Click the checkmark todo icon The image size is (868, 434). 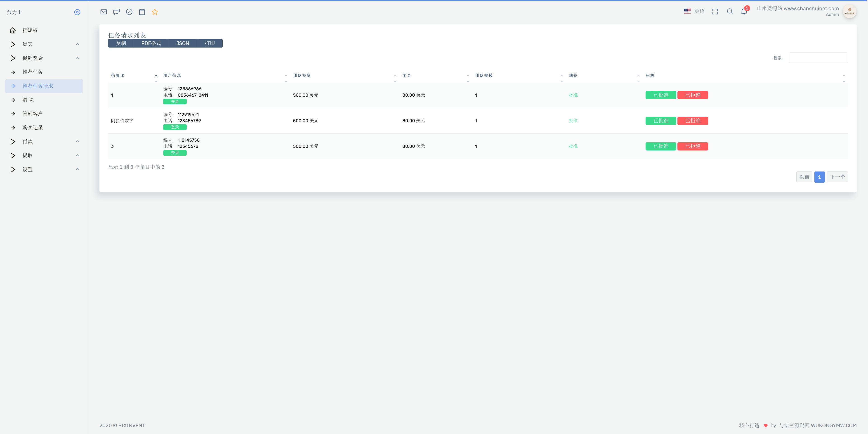click(129, 12)
